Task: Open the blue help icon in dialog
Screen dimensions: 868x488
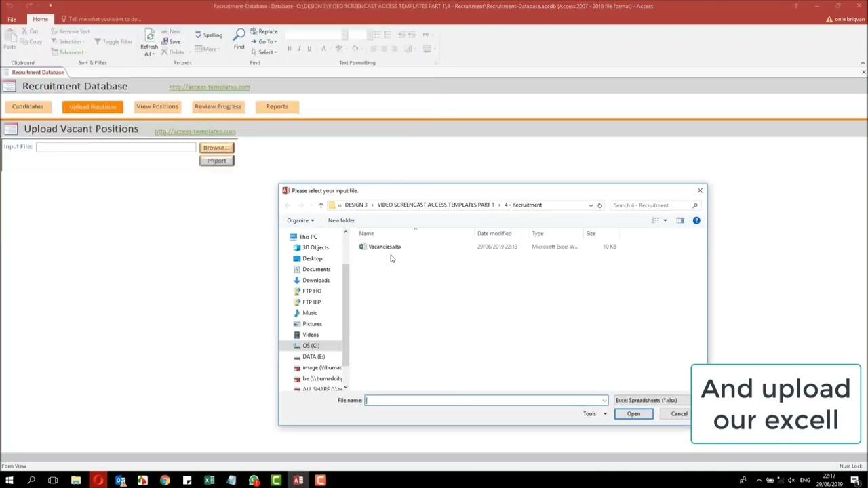Action: click(696, 220)
